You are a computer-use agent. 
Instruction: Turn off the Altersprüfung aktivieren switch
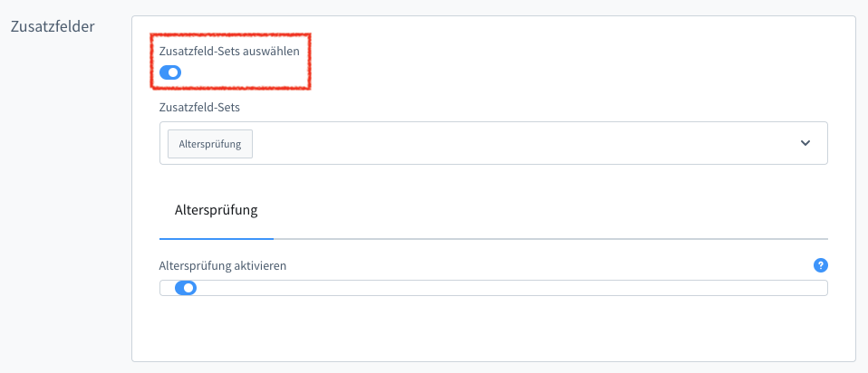185,289
